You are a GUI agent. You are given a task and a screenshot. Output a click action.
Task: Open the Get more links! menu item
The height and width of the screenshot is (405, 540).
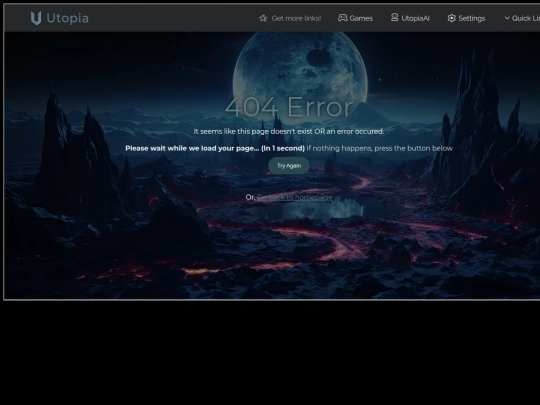coord(296,18)
